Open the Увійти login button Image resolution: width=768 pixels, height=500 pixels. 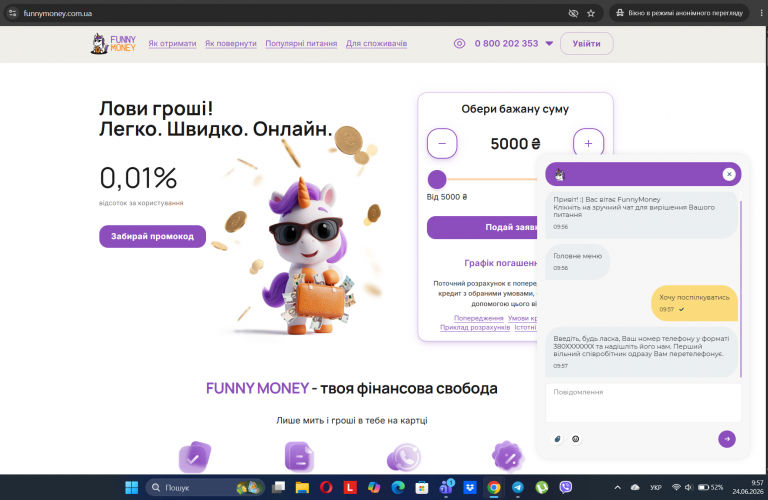(586, 44)
